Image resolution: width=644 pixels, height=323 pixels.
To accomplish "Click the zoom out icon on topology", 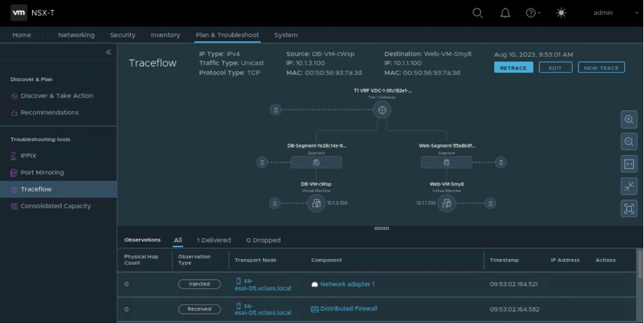I will tap(628, 142).
